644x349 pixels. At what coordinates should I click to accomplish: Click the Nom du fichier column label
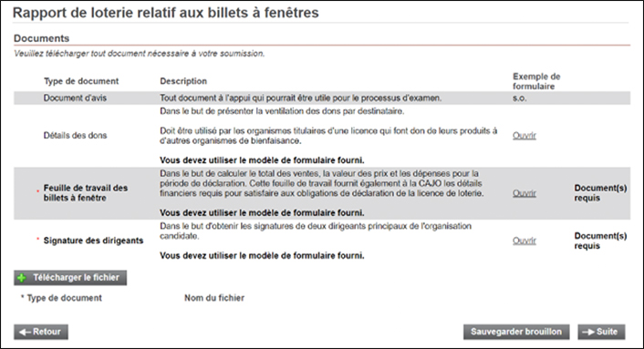[x=214, y=298]
